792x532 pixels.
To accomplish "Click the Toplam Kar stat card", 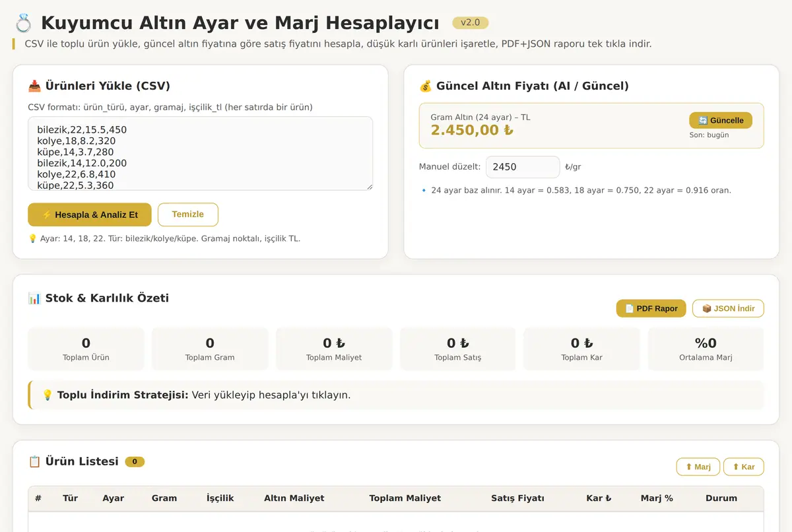I will [582, 349].
